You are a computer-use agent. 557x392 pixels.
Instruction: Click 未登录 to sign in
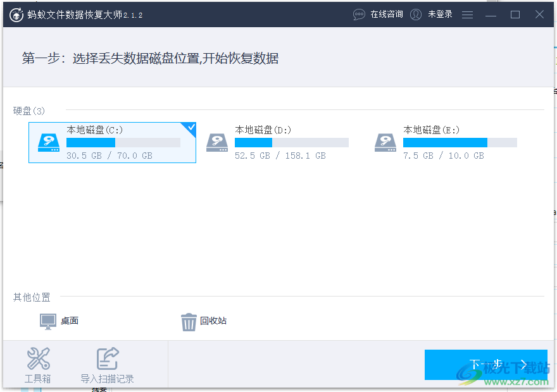pos(442,14)
